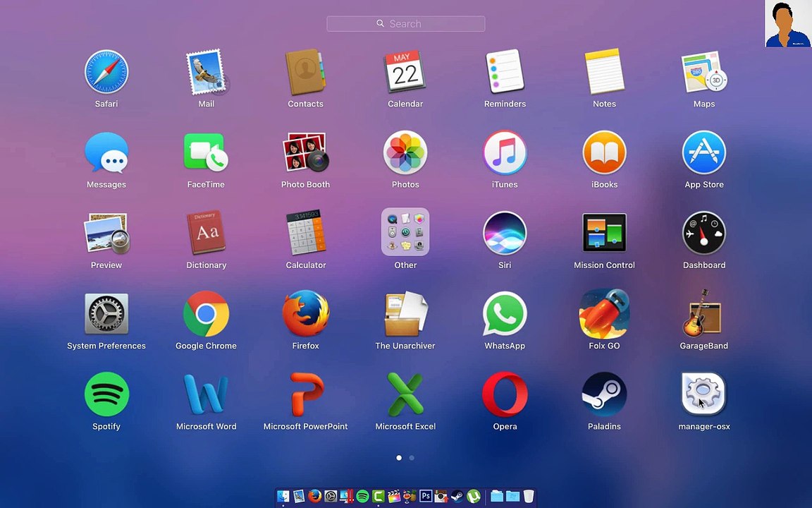
Task: Open the Folx GO app
Action: click(x=604, y=313)
